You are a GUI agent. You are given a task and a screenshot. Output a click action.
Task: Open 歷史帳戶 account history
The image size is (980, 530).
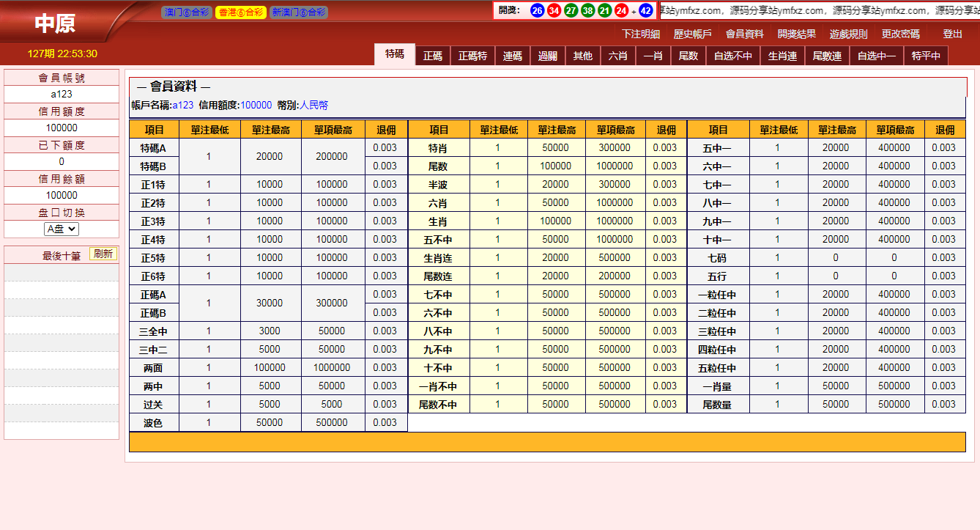tap(692, 34)
